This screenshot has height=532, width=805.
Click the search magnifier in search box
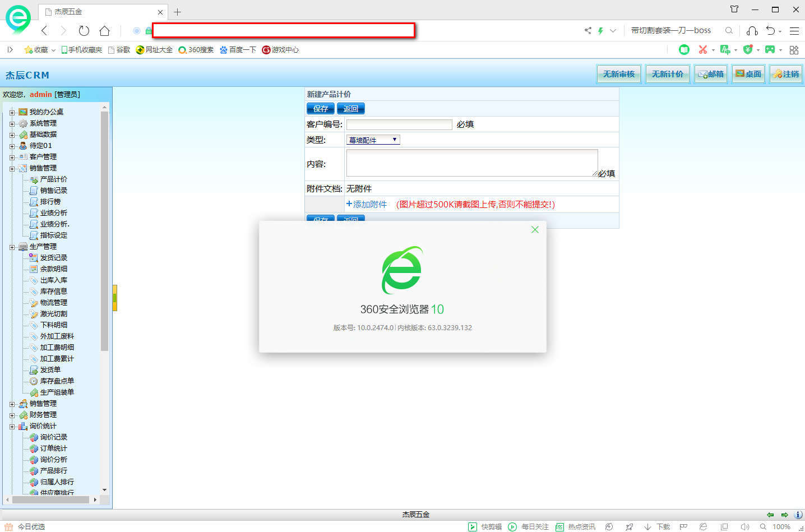coord(729,31)
